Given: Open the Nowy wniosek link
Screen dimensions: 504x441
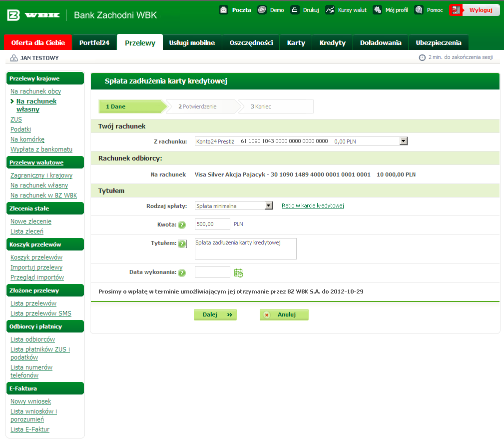Looking at the screenshot, I should click(x=30, y=401).
